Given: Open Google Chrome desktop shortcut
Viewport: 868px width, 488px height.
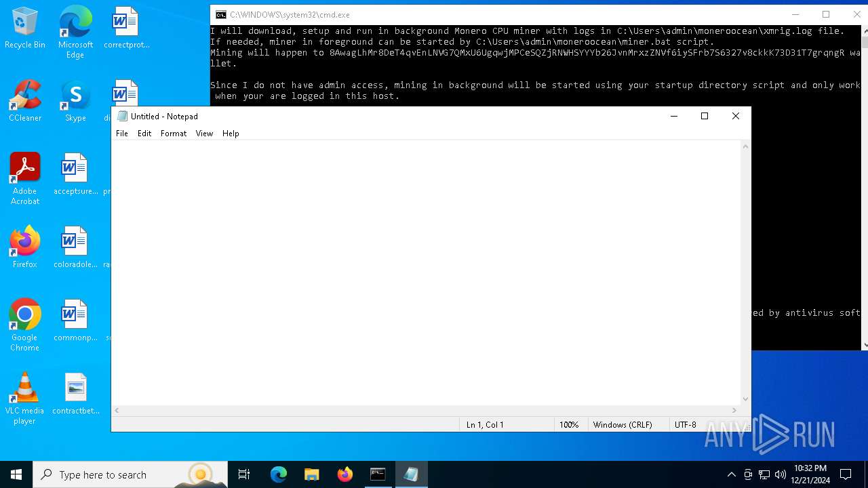Looking at the screenshot, I should [x=25, y=325].
